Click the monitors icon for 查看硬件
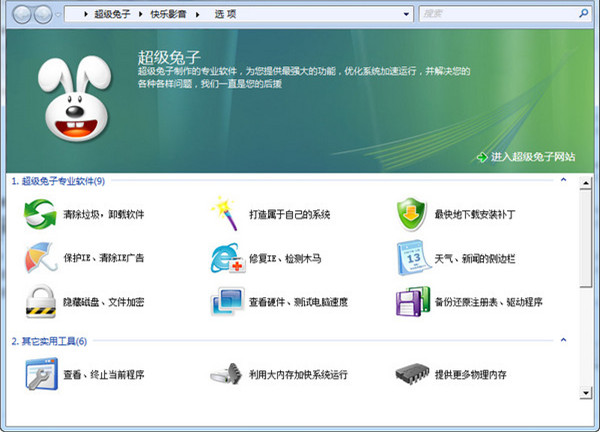 coord(227,302)
